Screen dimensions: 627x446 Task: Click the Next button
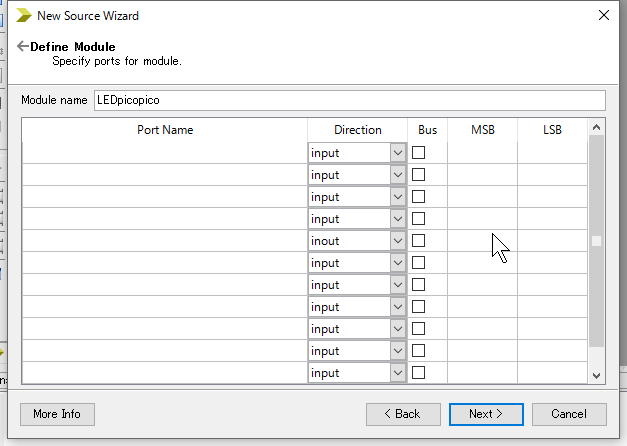(x=486, y=414)
